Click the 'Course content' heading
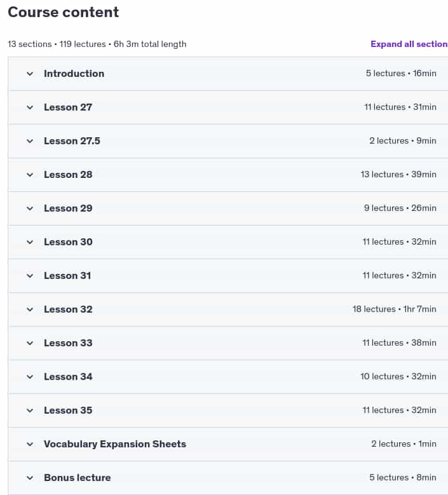 [63, 12]
